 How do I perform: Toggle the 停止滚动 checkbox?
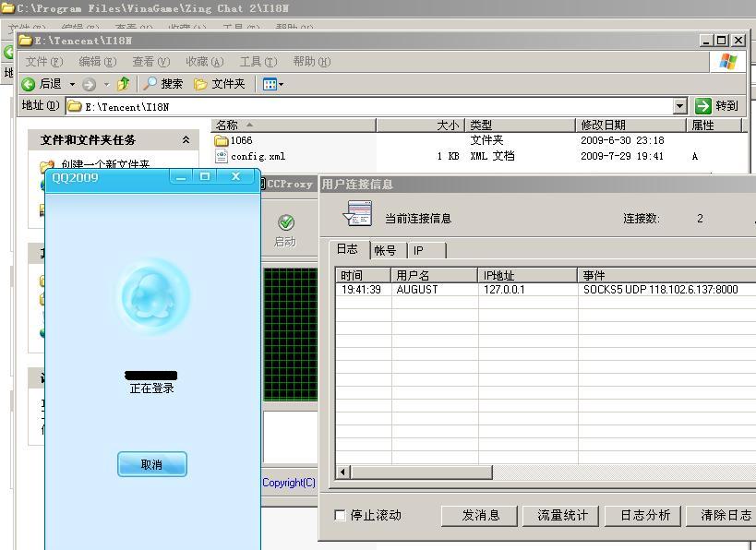[340, 515]
